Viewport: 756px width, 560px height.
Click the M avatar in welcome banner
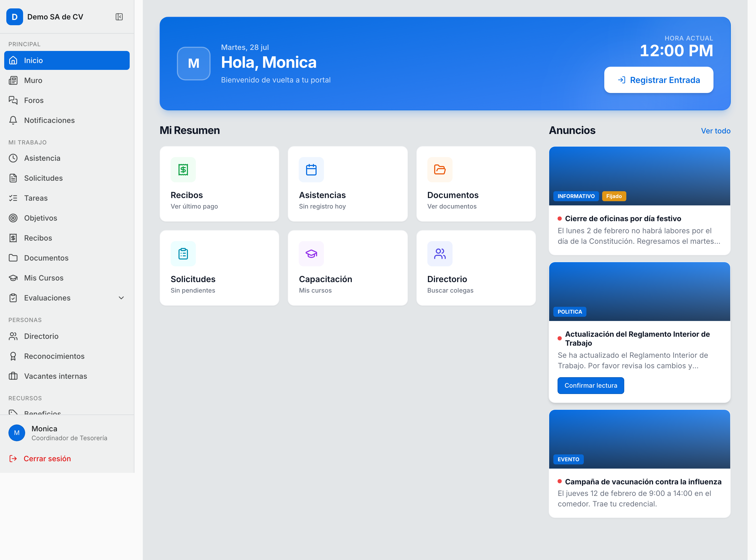194,63
